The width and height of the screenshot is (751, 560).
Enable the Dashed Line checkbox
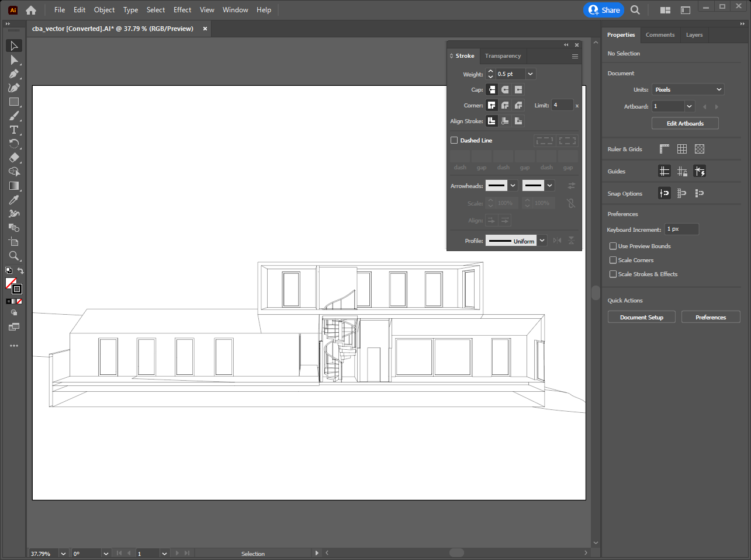pos(454,140)
